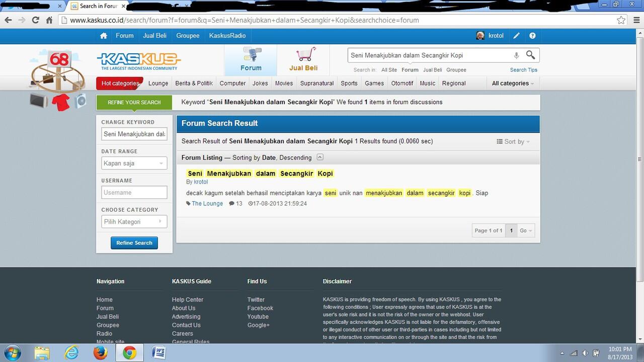Expand the All categories menu

click(513, 83)
